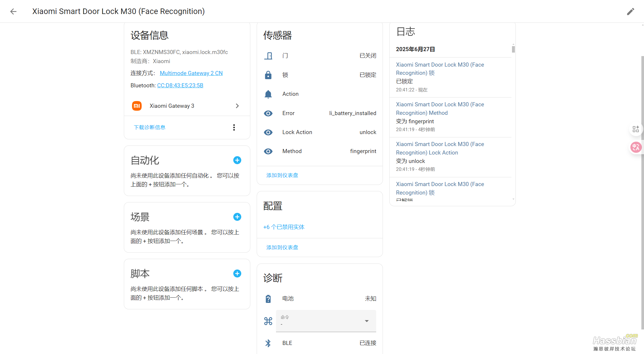Click the 2025年6月27日 log date header
This screenshot has width=644, height=354.
point(415,49)
